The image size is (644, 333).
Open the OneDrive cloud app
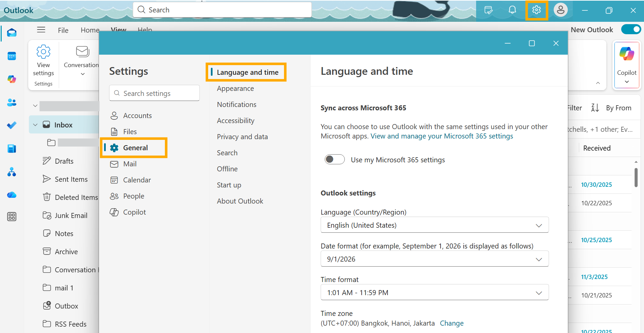click(12, 195)
